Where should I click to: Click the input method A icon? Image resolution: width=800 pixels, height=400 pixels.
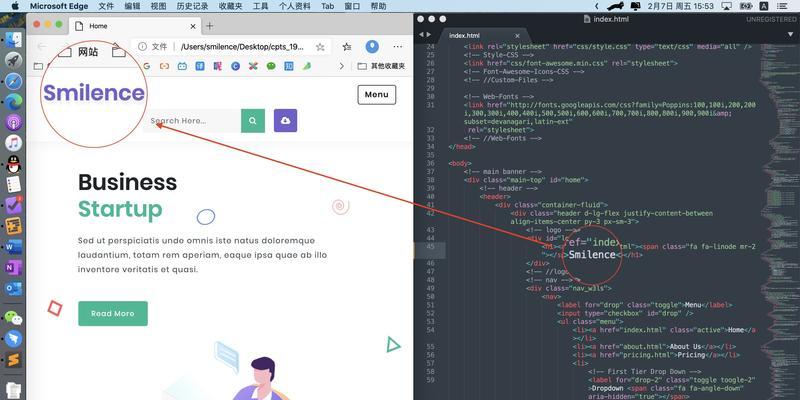764,6
